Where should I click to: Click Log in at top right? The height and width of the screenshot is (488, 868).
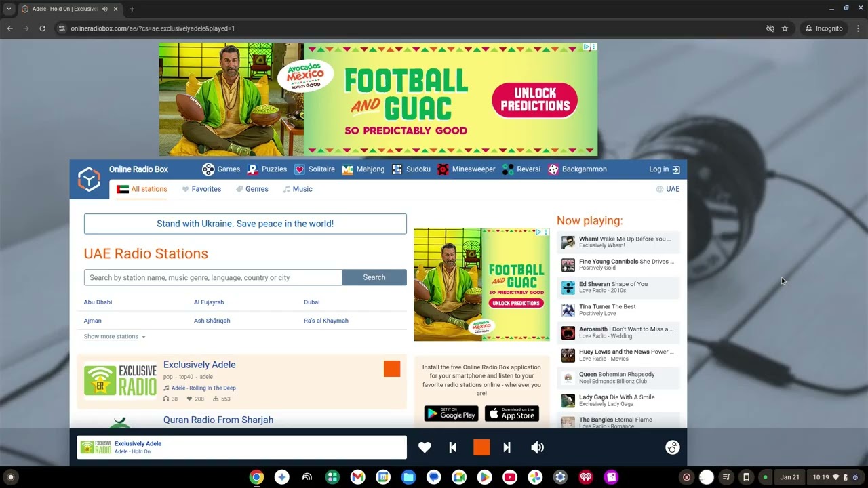(x=665, y=169)
